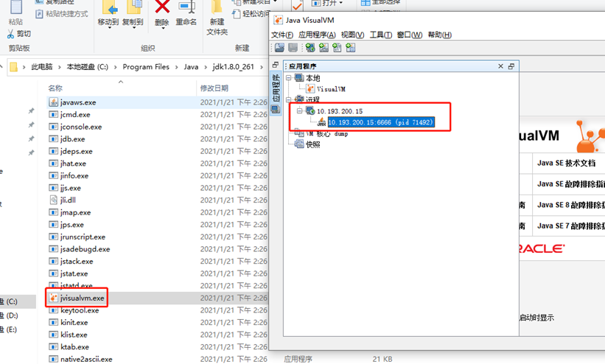Click the 本地 computer icon in Applications tree
Viewport: 605px width, 364px height.
pos(299,77)
